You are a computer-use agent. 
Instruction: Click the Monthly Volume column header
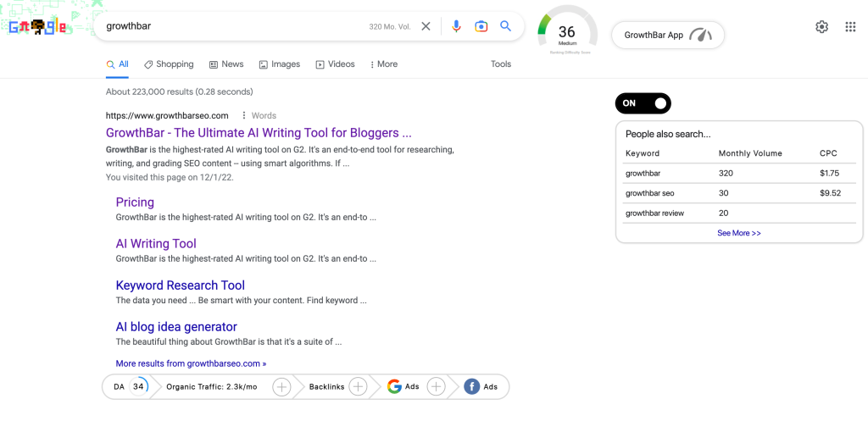[x=750, y=153]
